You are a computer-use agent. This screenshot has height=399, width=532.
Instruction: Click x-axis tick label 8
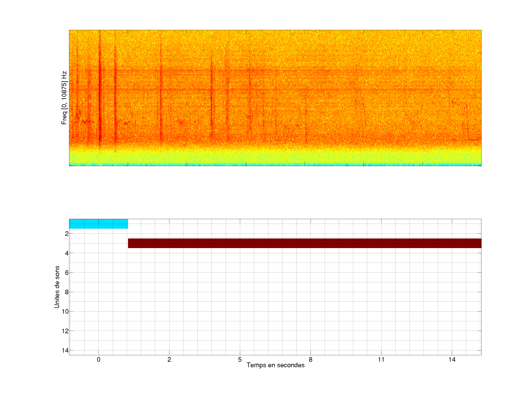pos(311,359)
